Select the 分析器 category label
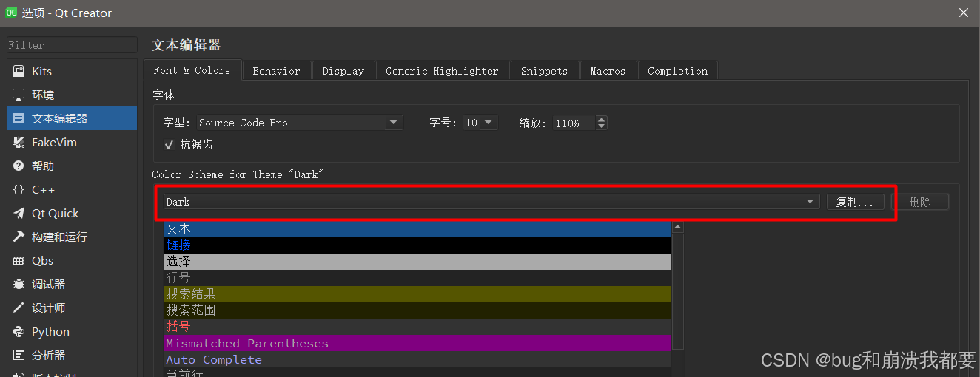This screenshot has width=980, height=377. tap(48, 355)
